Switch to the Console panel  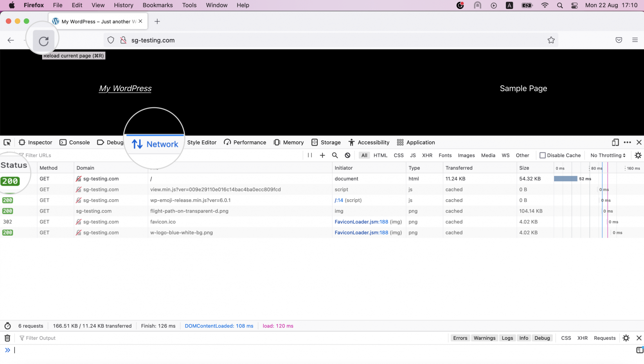pyautogui.click(x=75, y=142)
